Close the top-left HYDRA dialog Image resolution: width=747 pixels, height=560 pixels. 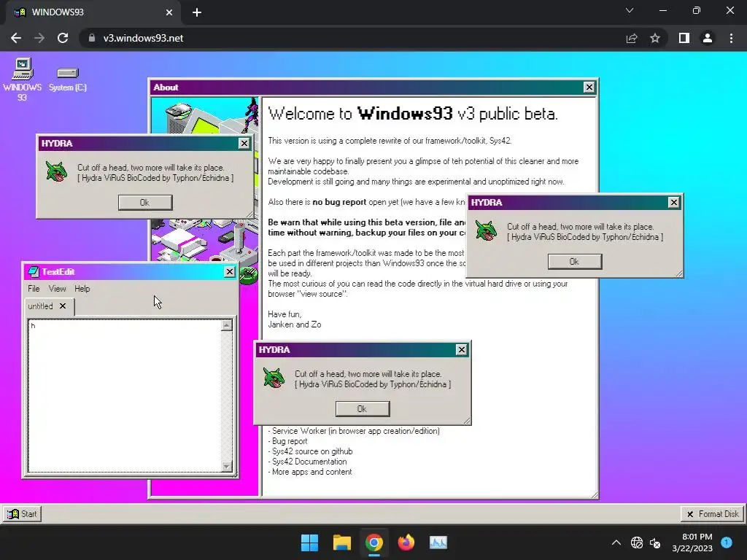(244, 144)
